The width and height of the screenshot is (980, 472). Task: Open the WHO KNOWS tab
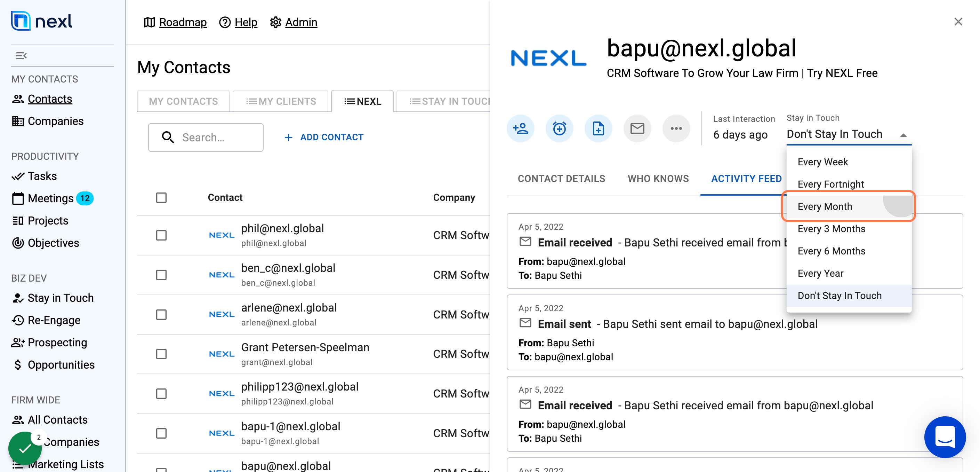click(x=658, y=179)
